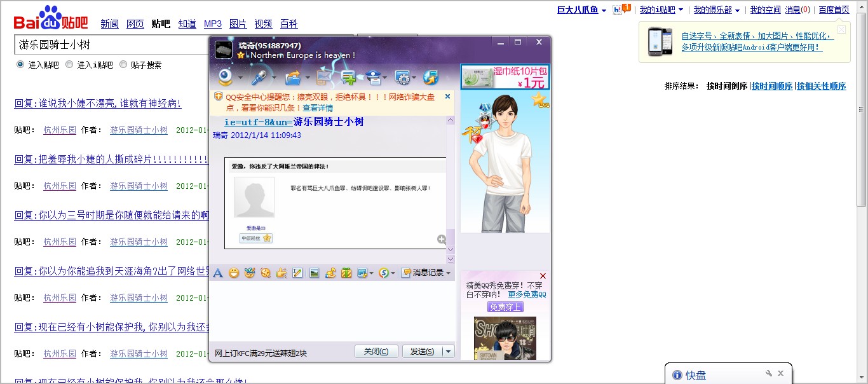This screenshot has width=868, height=384.
Task: Click the '免费穿上' button
Action: pos(505,307)
